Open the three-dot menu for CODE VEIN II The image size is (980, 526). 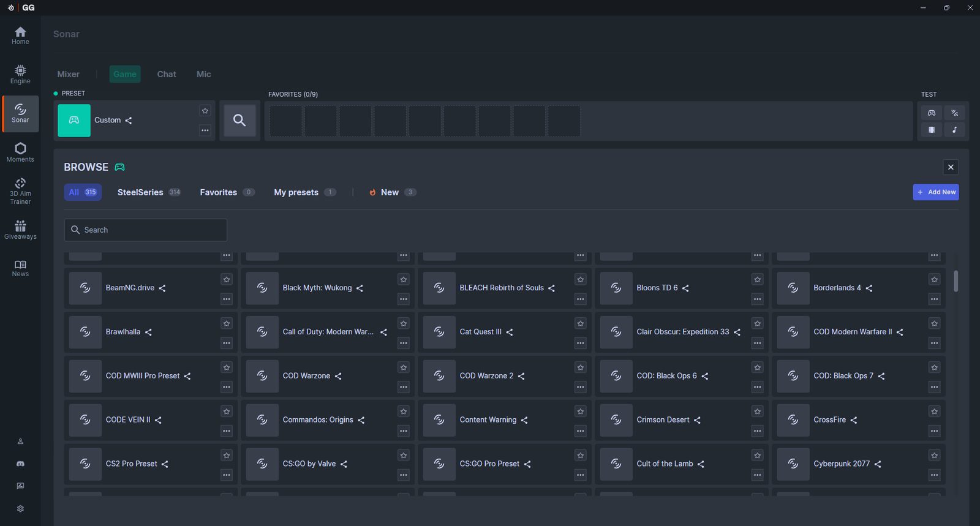coord(227,431)
